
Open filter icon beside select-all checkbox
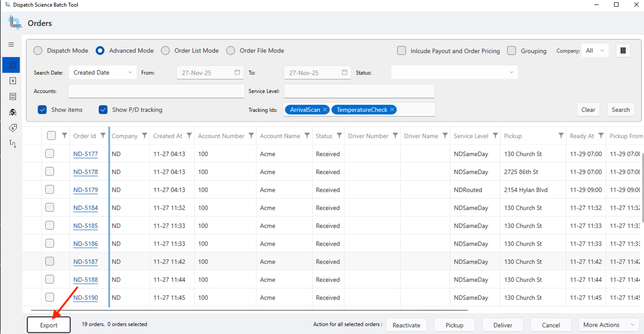64,136
